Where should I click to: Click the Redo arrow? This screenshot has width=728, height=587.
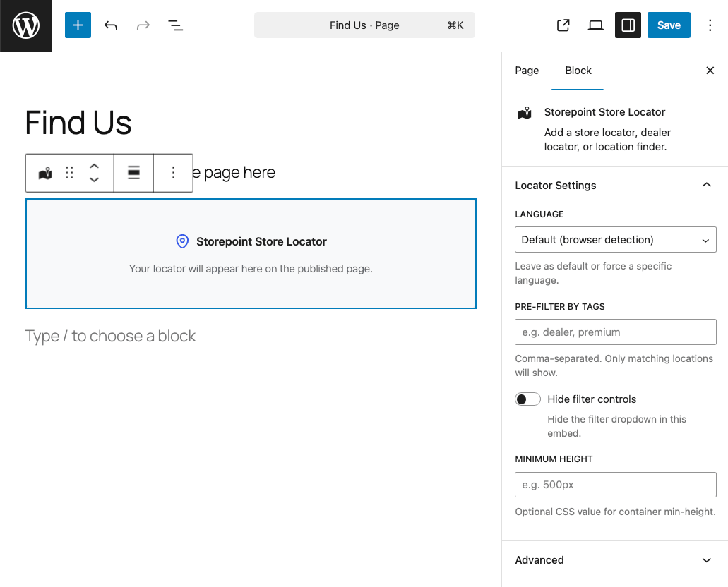[x=143, y=25]
